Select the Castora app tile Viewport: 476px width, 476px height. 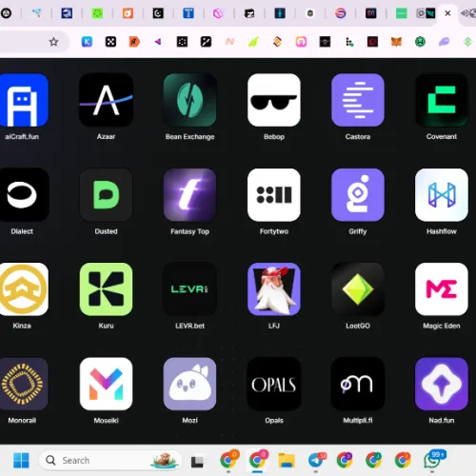[x=358, y=100]
